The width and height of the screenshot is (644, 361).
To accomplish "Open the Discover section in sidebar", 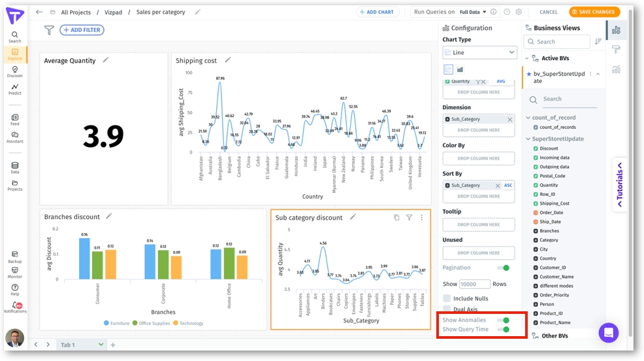I will click(x=14, y=71).
